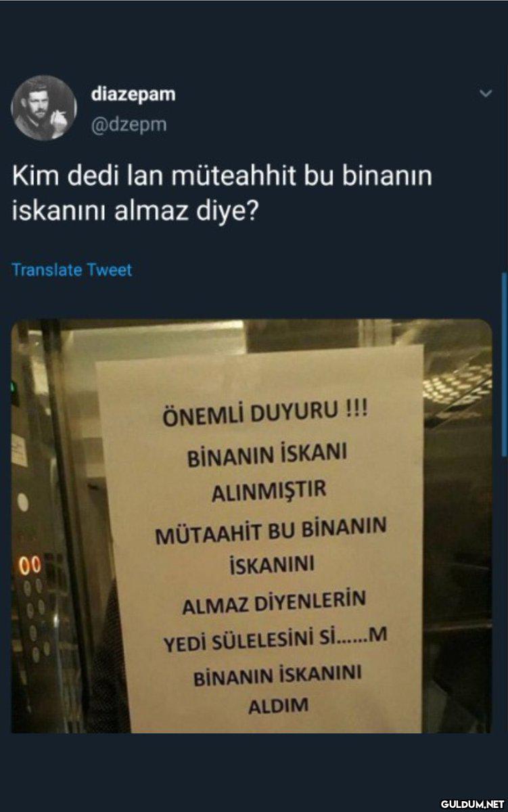
Task: Open the diazepam display name profile
Action: point(133,95)
